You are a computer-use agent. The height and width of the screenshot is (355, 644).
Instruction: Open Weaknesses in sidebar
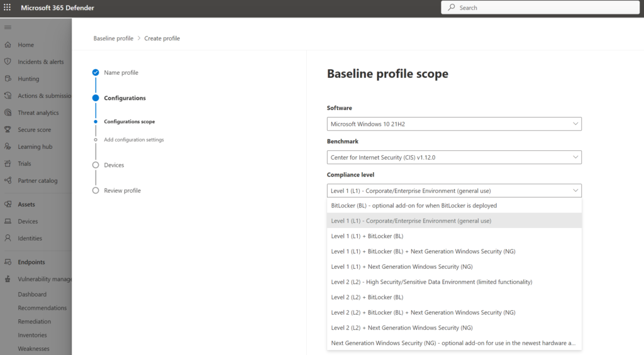(33, 349)
